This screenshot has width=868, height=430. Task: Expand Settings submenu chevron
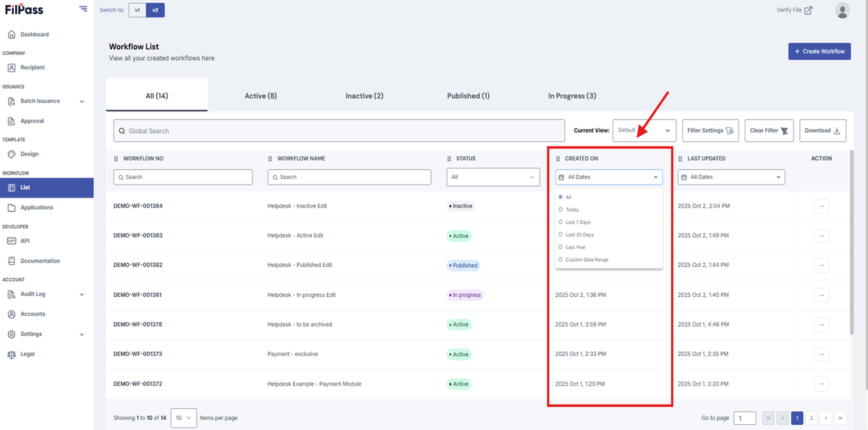82,334
